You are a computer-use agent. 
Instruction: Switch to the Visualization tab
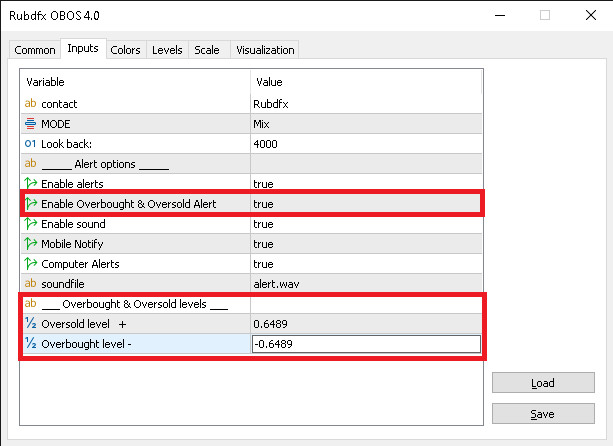(x=265, y=50)
